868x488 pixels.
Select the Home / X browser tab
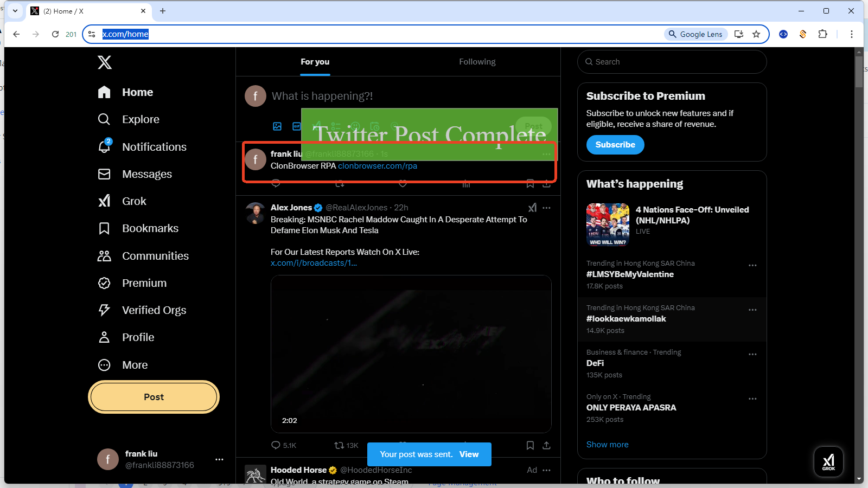tap(88, 11)
